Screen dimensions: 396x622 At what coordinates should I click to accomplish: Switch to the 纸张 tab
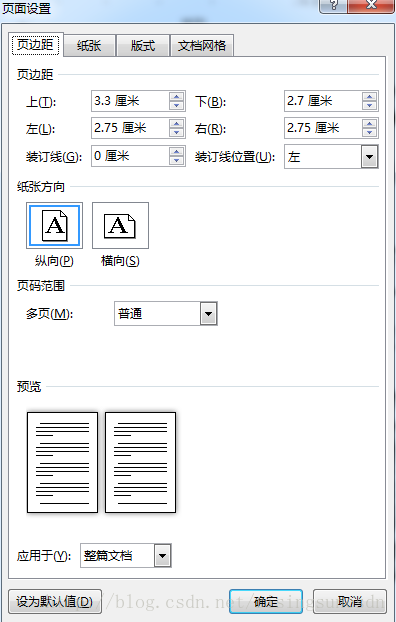pos(89,46)
